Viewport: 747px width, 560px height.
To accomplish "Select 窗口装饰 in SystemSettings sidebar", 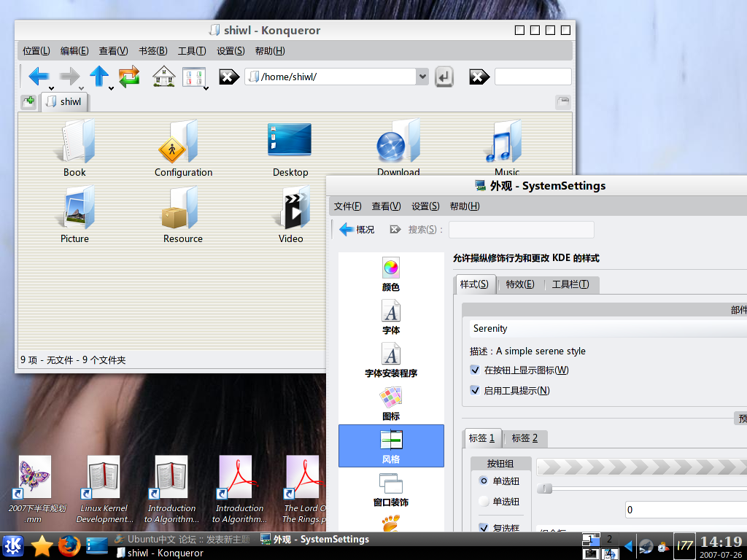I will coord(391,489).
